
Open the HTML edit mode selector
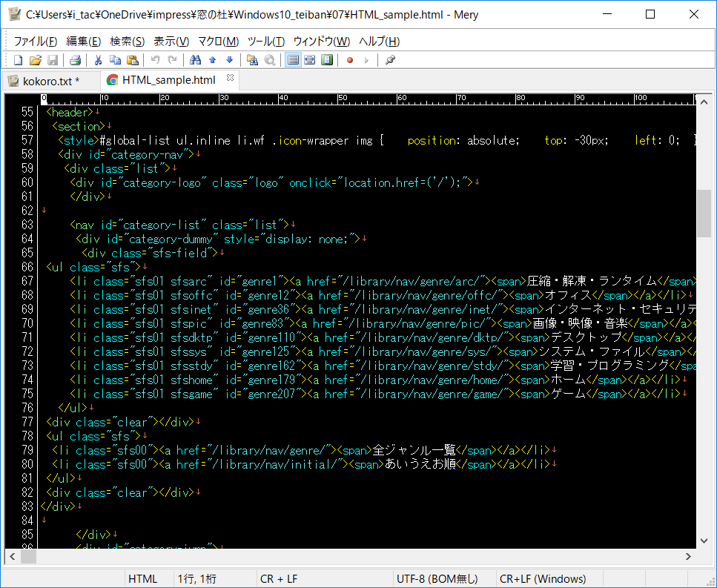coord(143,579)
